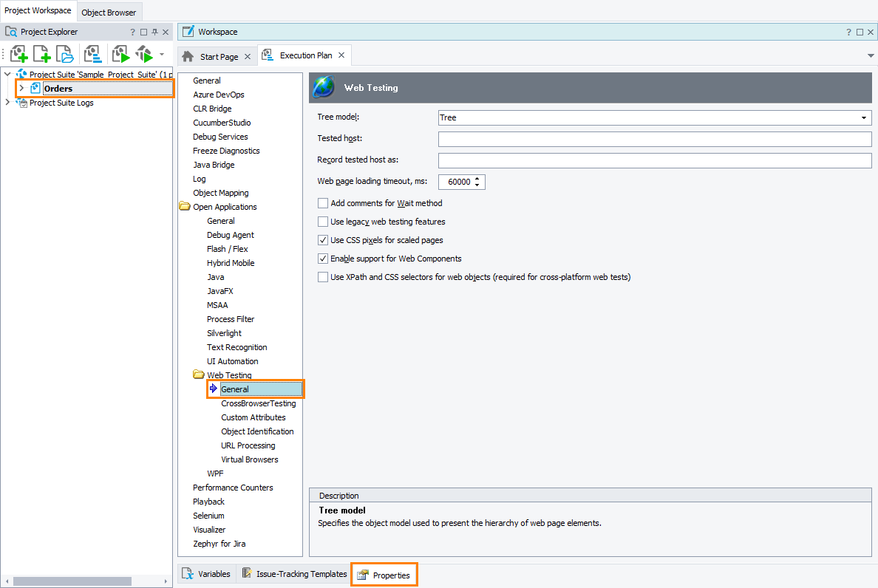Select the Execution Plan tab
The image size is (878, 588).
pos(305,55)
